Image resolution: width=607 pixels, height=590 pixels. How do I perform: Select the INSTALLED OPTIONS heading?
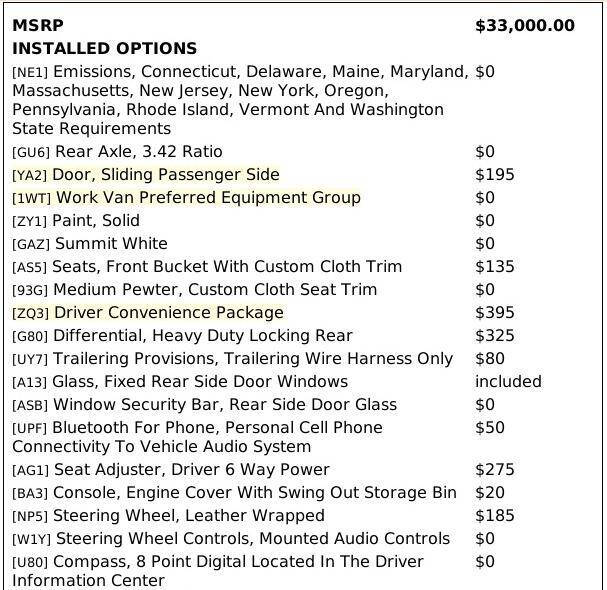105,48
